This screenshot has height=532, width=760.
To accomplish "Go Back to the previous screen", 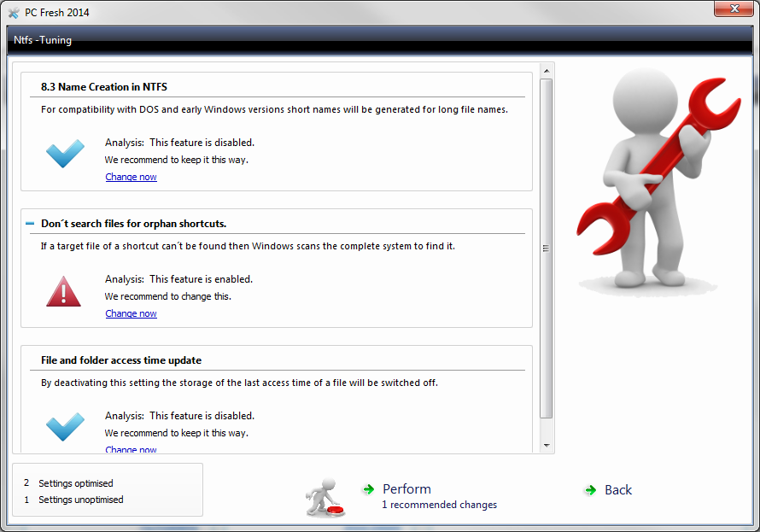I will (x=618, y=490).
